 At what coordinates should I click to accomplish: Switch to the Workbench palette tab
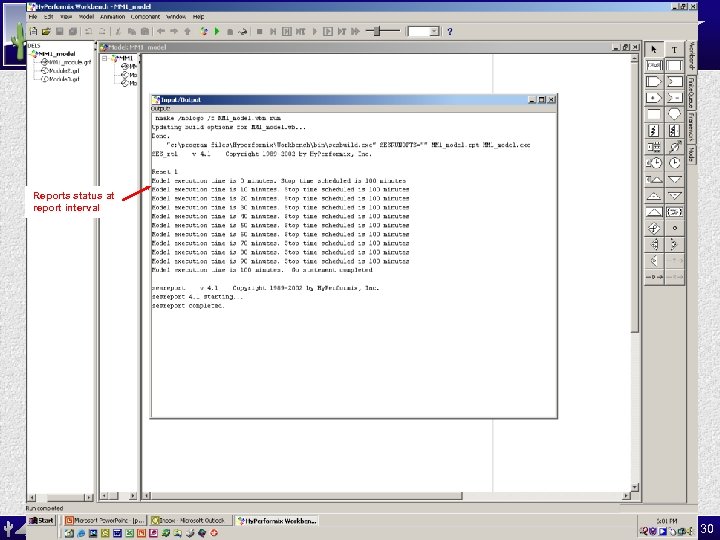pos(692,56)
